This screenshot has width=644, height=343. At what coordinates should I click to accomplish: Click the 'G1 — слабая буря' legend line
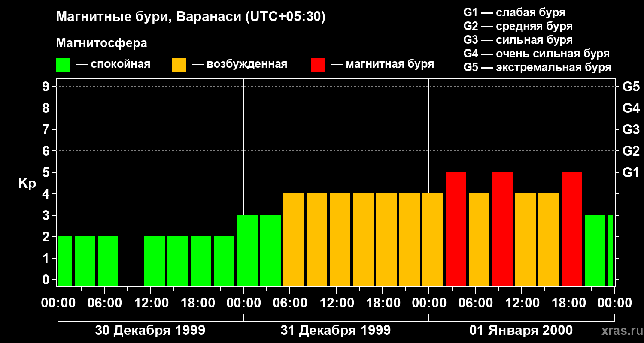(x=514, y=12)
